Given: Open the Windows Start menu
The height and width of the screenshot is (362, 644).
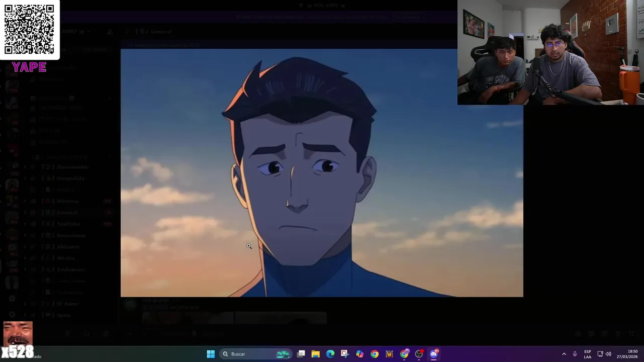Looking at the screenshot, I should click(211, 354).
